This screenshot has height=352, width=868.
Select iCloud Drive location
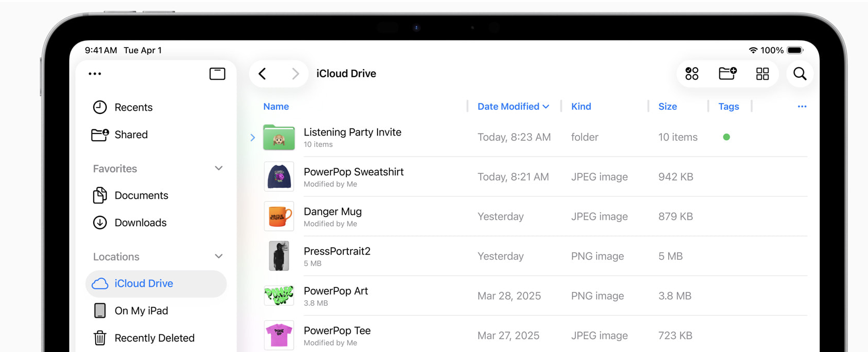156,284
